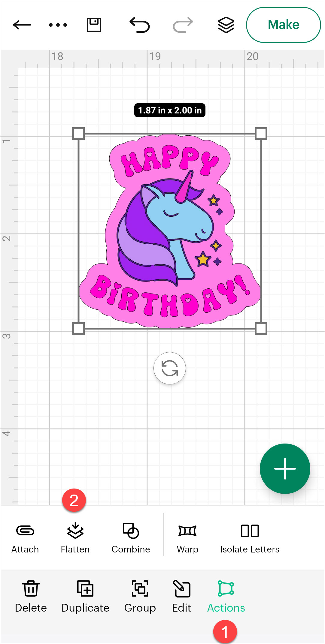Open the three-dot more options menu
This screenshot has height=644, width=325.
coord(58,25)
